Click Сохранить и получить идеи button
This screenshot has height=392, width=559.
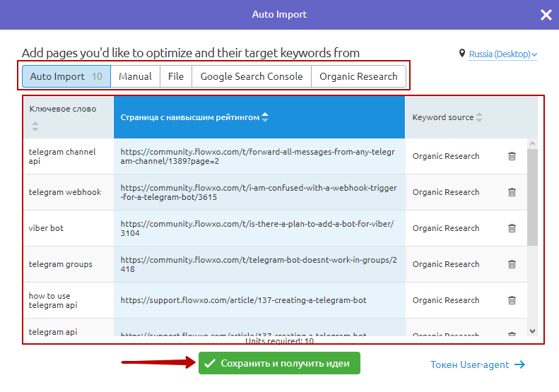tap(279, 363)
